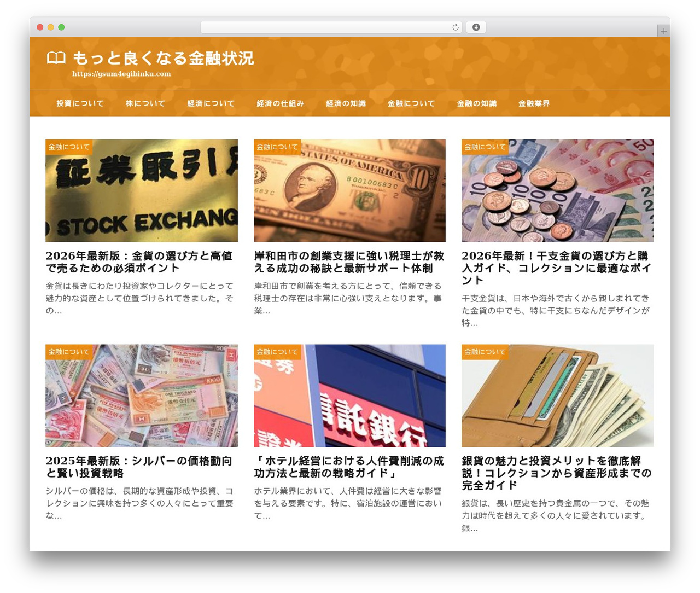Click excerpt ホテル業界において、人件費は経営
This screenshot has width=700, height=593.
coord(348,503)
